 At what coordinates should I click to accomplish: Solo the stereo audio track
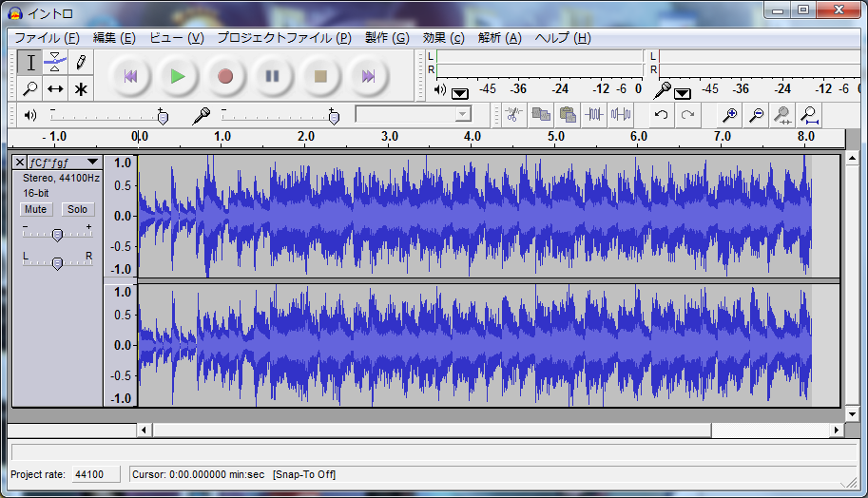tap(78, 209)
